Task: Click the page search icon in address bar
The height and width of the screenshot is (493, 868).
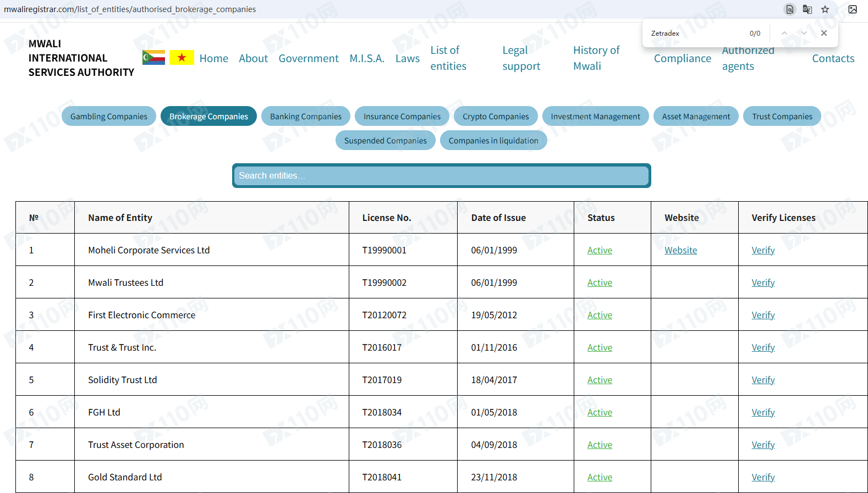Action: tap(789, 9)
